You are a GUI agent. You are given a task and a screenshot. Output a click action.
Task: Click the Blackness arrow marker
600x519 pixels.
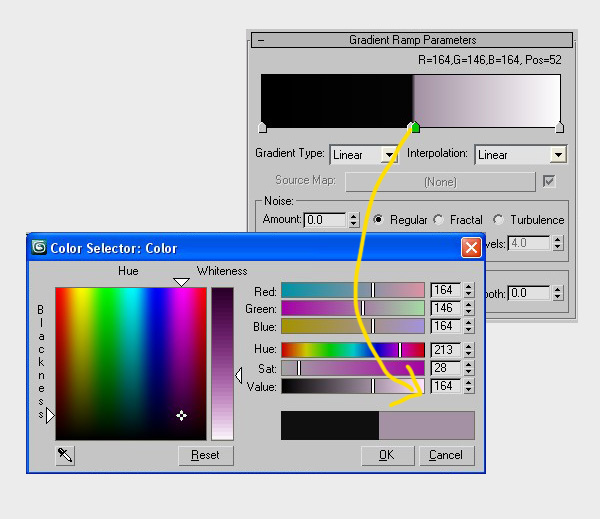point(50,414)
